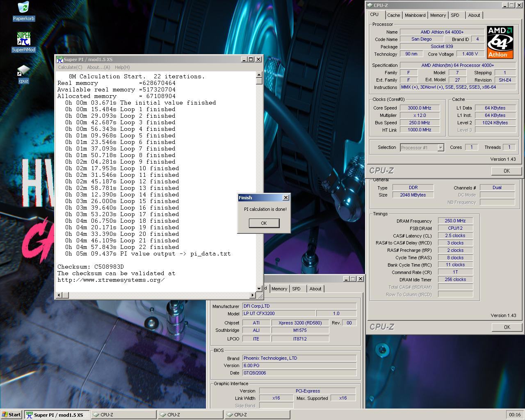Screen dimensions: 525x420
Task: Click Super PI vertical scrollbar down arrow
Action: pyautogui.click(x=259, y=288)
